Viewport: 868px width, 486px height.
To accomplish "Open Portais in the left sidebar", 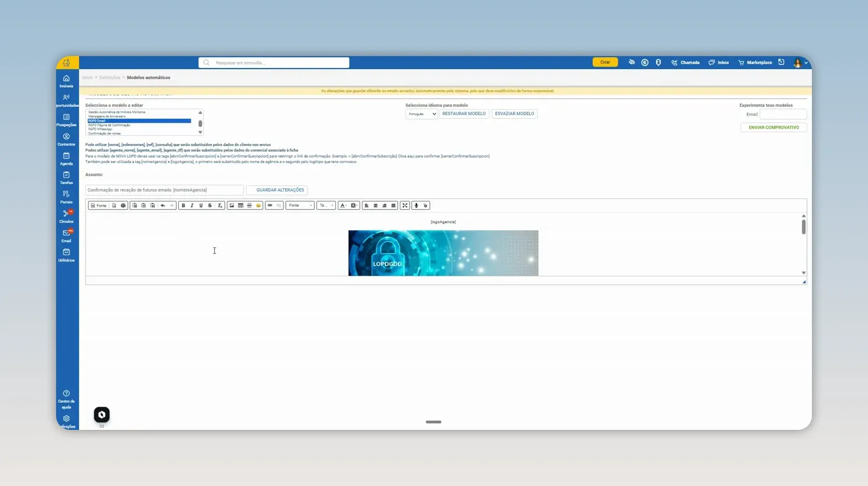I will [x=66, y=197].
